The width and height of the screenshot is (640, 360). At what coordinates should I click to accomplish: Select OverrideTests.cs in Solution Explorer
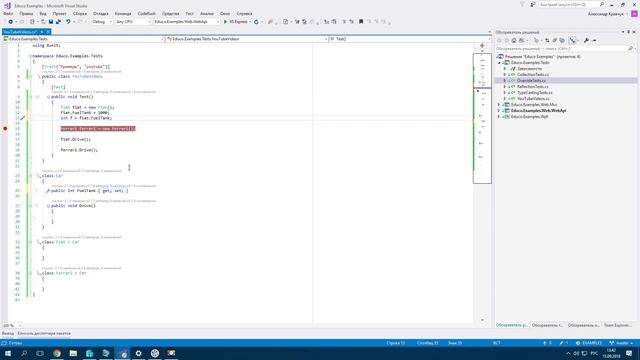pos(531,81)
